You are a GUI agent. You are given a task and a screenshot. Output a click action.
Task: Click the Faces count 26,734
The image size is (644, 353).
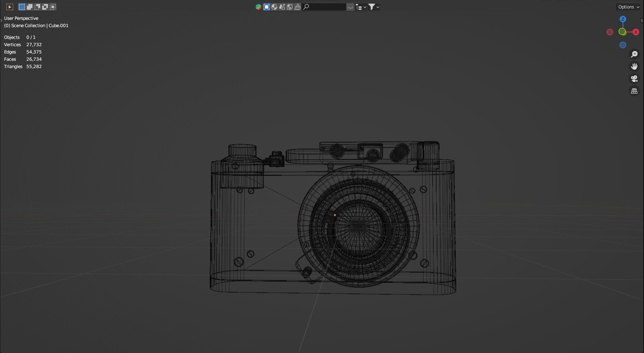(x=34, y=59)
